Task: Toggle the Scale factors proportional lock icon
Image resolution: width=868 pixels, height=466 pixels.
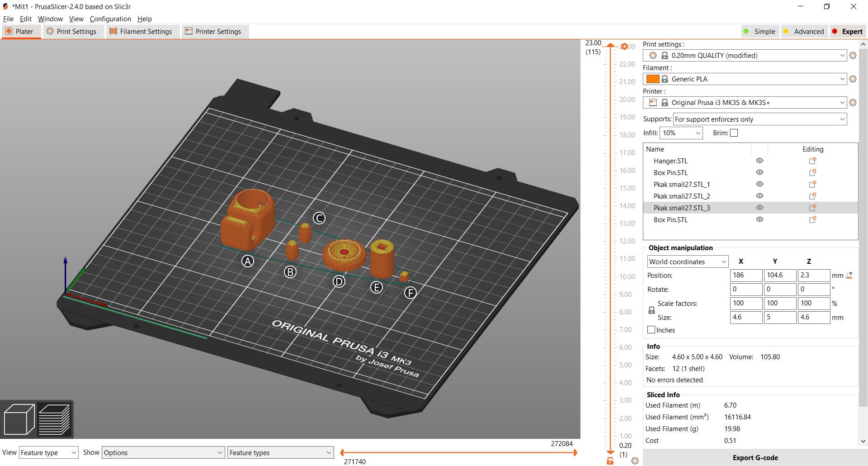Action: coord(651,310)
